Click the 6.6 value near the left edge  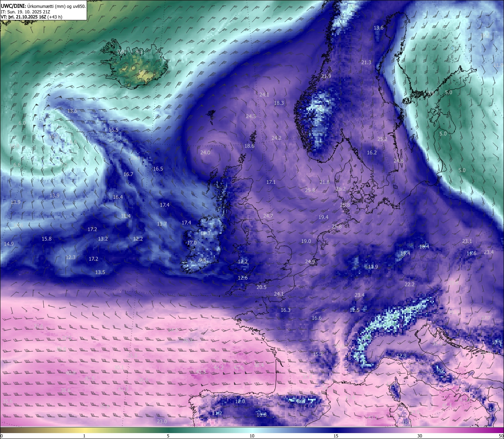[17, 165]
